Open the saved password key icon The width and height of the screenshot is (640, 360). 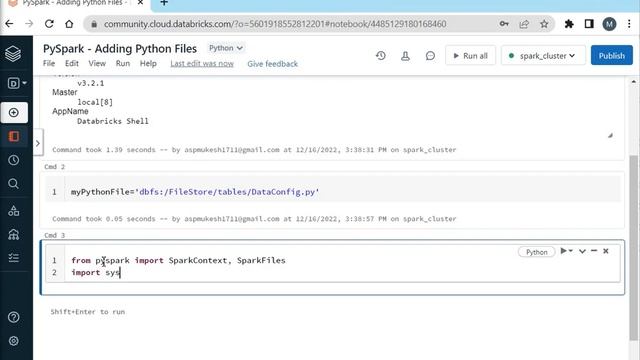click(504, 24)
